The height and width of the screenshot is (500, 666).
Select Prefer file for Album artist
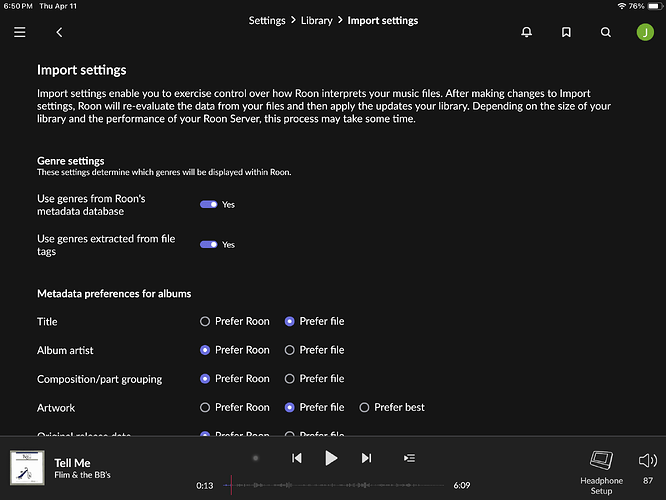(x=314, y=350)
